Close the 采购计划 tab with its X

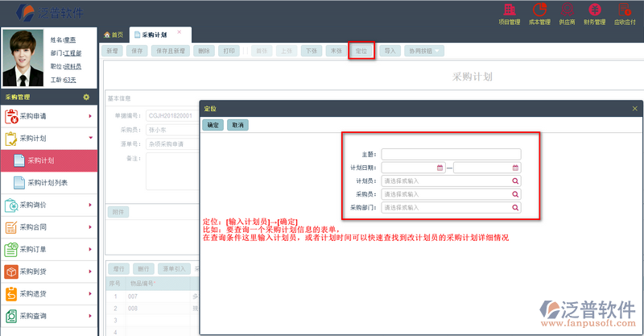pyautogui.click(x=179, y=32)
